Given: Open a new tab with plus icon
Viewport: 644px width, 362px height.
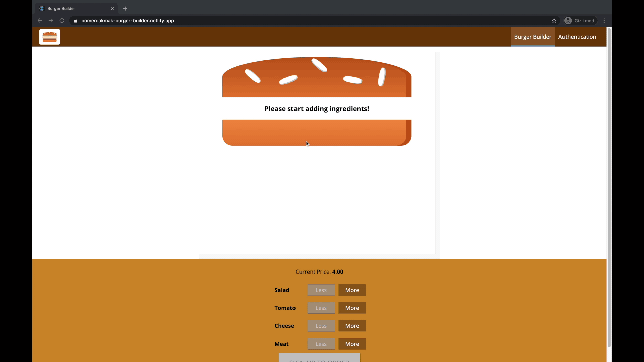Looking at the screenshot, I should [125, 9].
